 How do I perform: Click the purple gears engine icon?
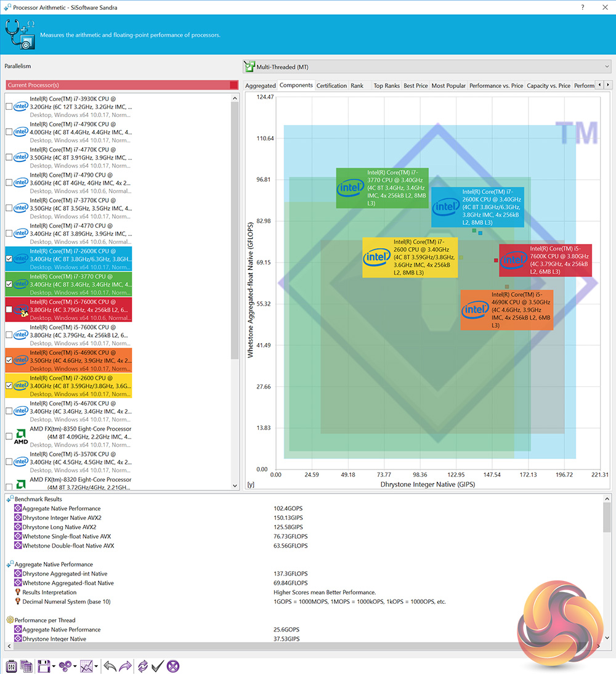(65, 666)
